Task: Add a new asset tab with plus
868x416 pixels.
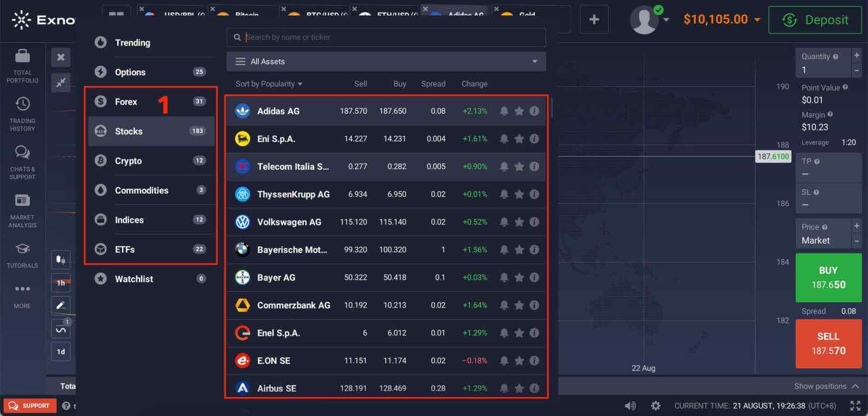Action: click(x=594, y=20)
